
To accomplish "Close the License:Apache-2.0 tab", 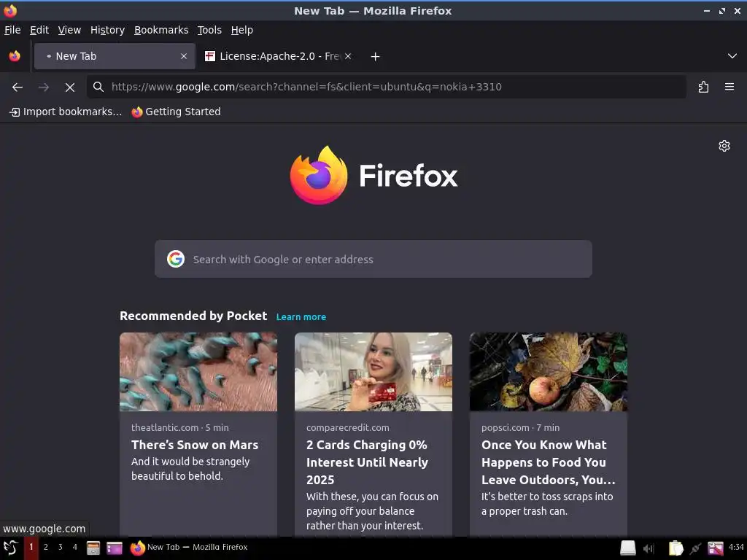I will click(x=348, y=56).
